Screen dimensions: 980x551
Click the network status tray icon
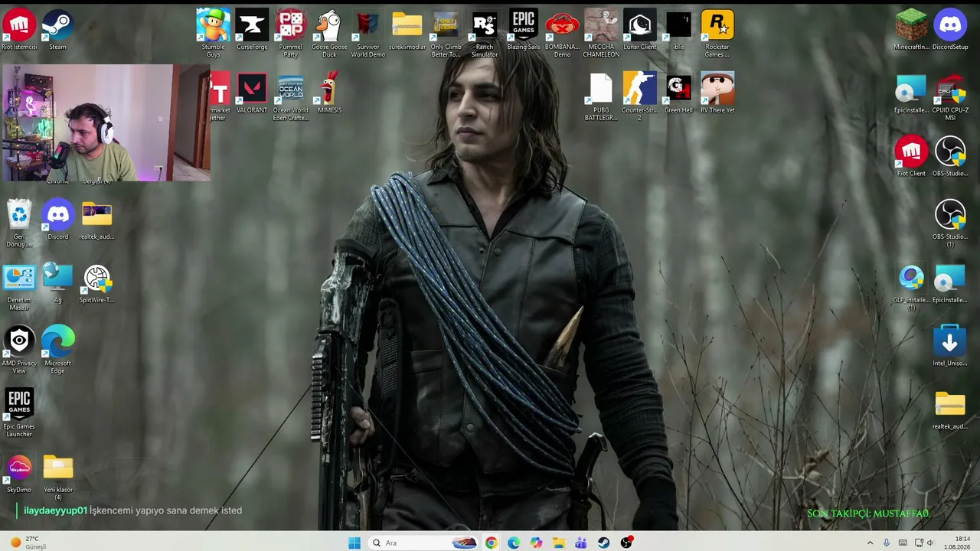(919, 543)
